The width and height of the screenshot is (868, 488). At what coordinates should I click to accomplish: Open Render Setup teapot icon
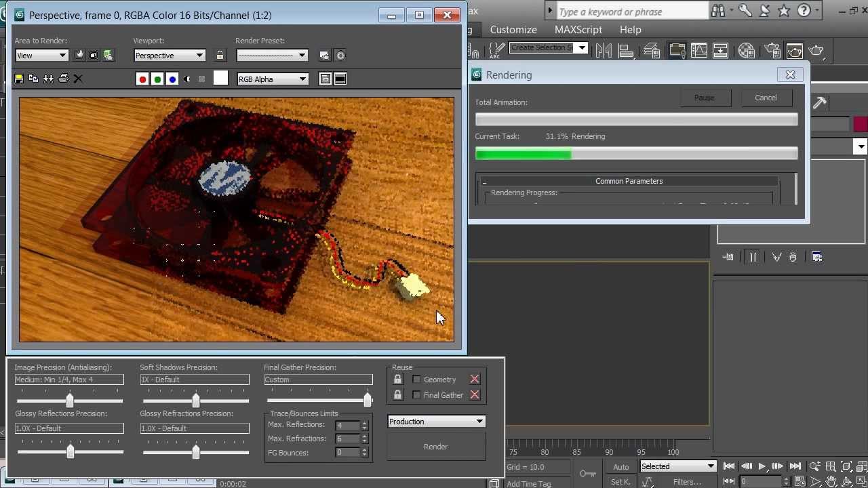pyautogui.click(x=772, y=51)
